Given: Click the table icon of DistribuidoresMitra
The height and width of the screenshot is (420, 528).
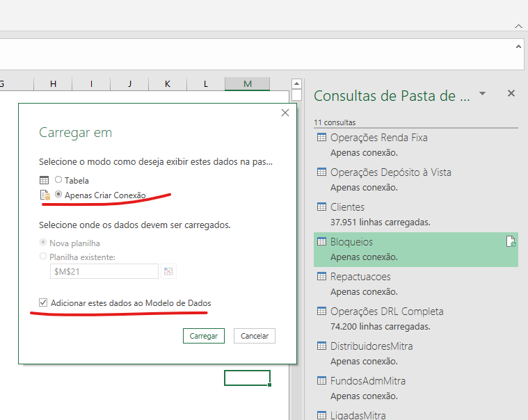Looking at the screenshot, I should (x=321, y=346).
